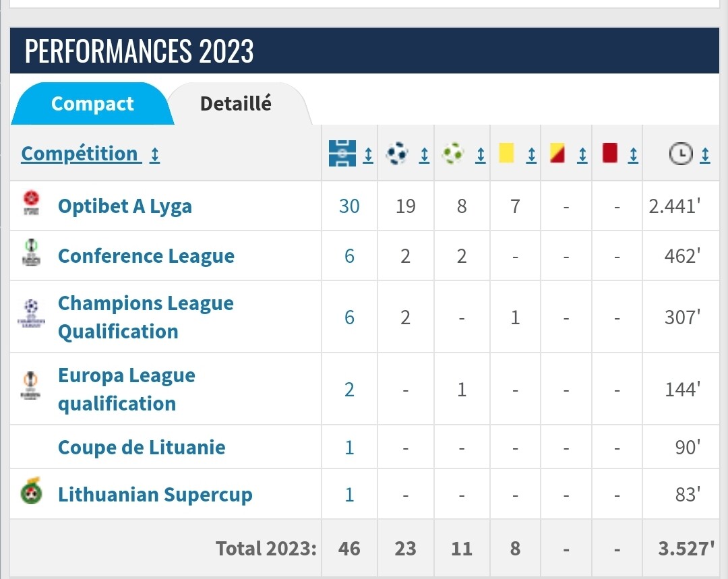This screenshot has height=579, width=728.
Task: Click the matches played pitch icon
Action: (x=342, y=153)
